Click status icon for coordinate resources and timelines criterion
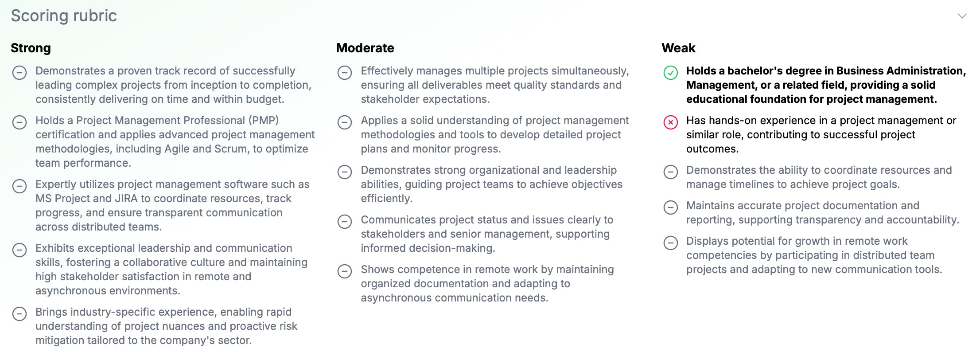Screen dimensions: 980x360 [670, 172]
